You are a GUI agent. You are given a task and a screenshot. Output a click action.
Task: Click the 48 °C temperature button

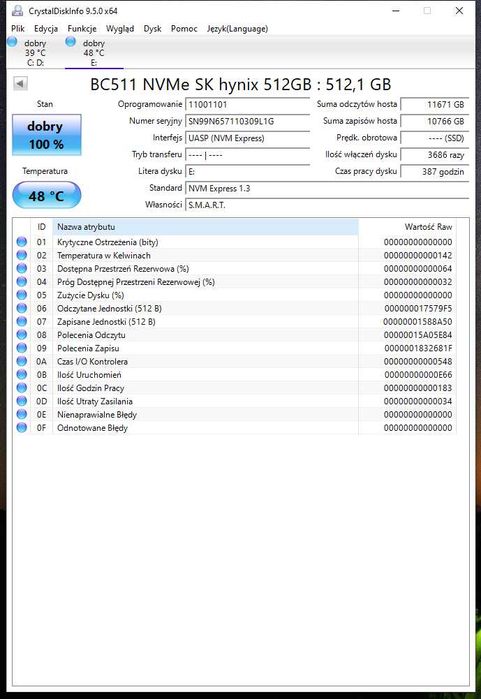click(47, 196)
